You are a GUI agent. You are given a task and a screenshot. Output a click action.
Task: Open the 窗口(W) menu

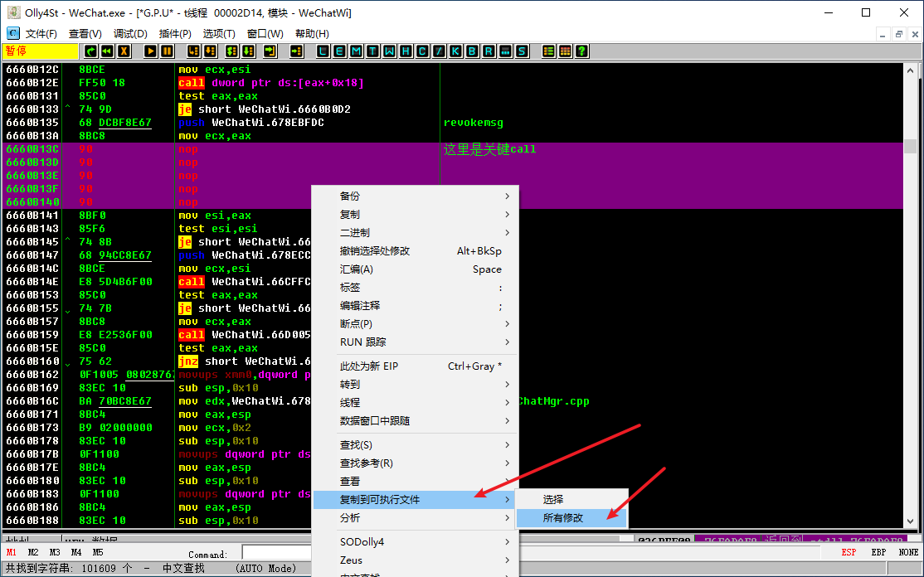tap(265, 33)
